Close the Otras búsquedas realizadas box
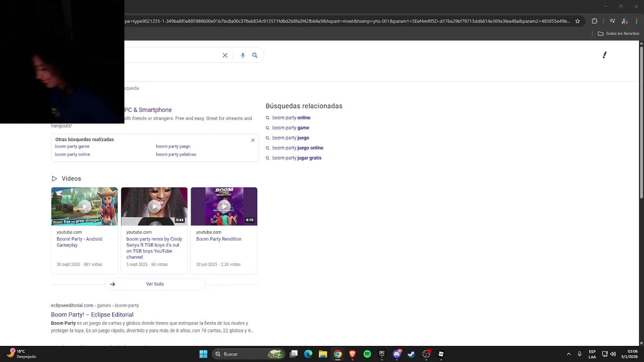The image size is (644, 362). pos(253,140)
